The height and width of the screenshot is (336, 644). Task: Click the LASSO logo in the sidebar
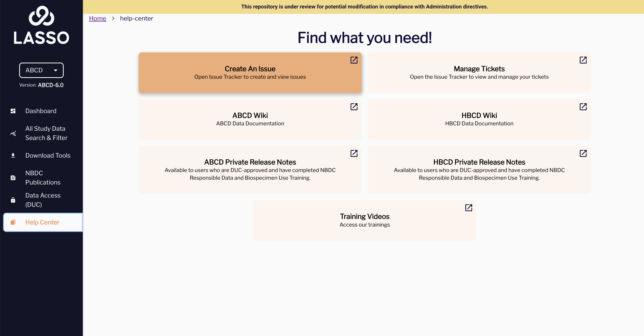[41, 25]
